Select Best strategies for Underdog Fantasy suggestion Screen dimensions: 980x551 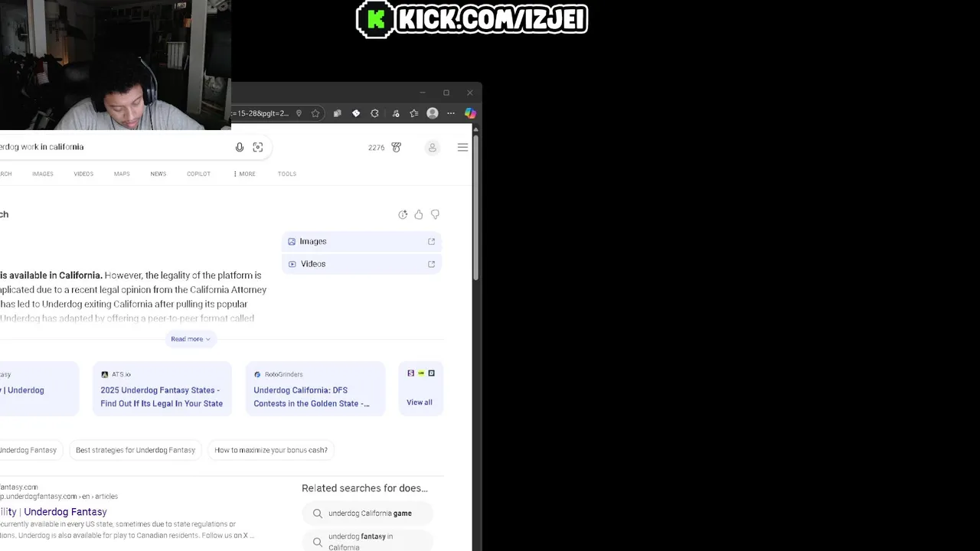tap(136, 450)
